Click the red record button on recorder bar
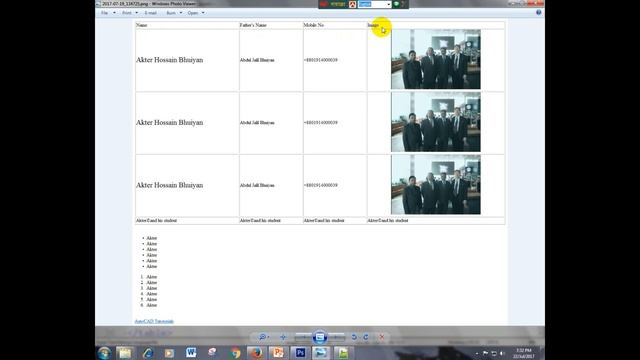Image resolution: width=640 pixels, height=360 pixels. pyautogui.click(x=324, y=4)
